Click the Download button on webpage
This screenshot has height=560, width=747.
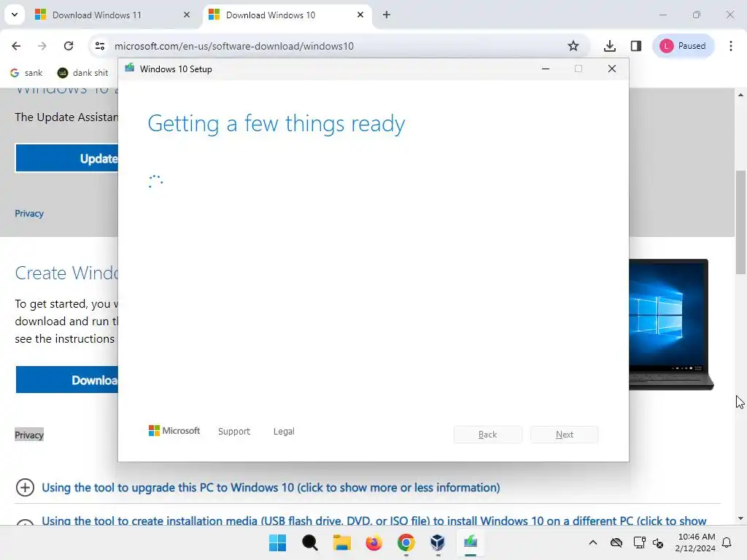coord(66,380)
